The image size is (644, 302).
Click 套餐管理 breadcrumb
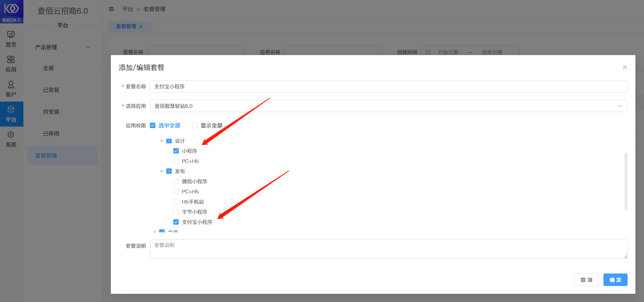[x=155, y=9]
